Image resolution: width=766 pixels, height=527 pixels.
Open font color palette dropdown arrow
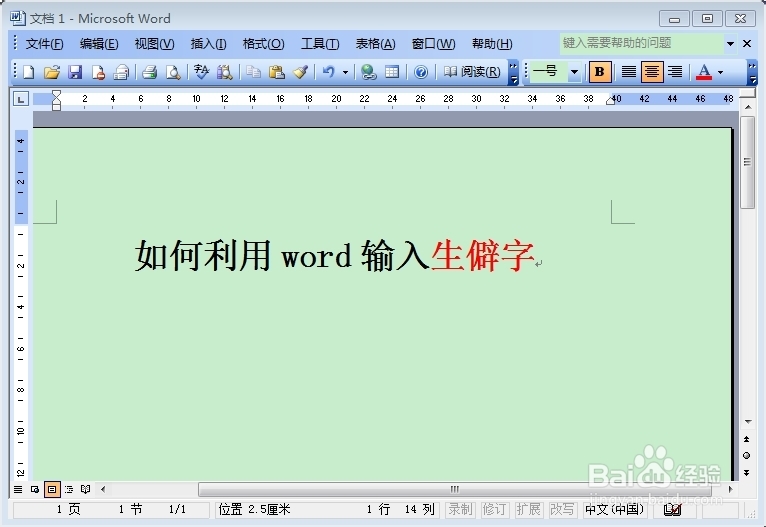coord(720,73)
